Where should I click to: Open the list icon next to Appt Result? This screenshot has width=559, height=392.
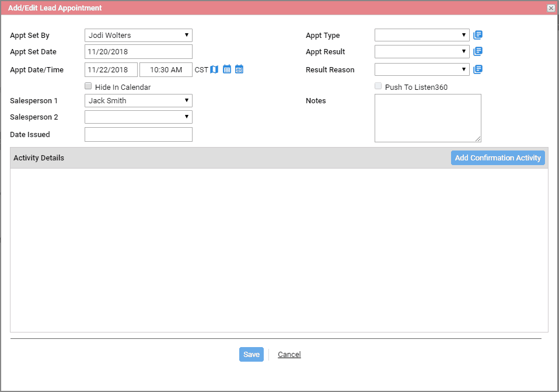point(478,51)
